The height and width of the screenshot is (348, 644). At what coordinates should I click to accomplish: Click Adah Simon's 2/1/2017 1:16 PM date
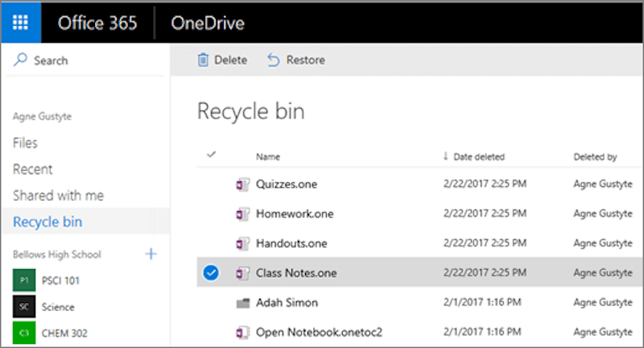tap(482, 302)
